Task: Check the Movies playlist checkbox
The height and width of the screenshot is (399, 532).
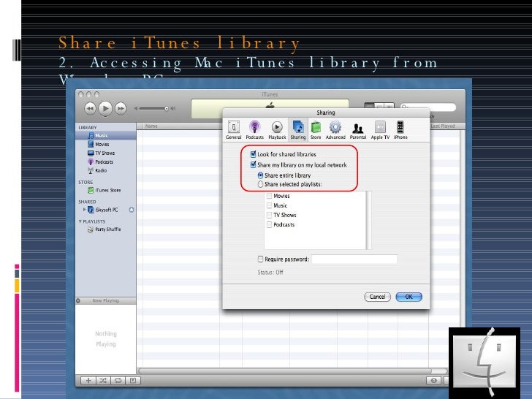Action: point(270,196)
